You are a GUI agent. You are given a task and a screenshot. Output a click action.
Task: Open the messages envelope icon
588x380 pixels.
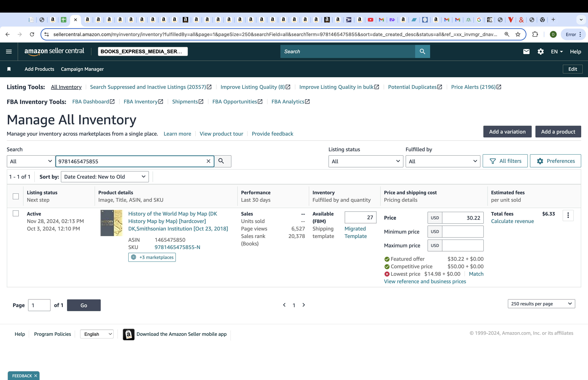point(526,52)
